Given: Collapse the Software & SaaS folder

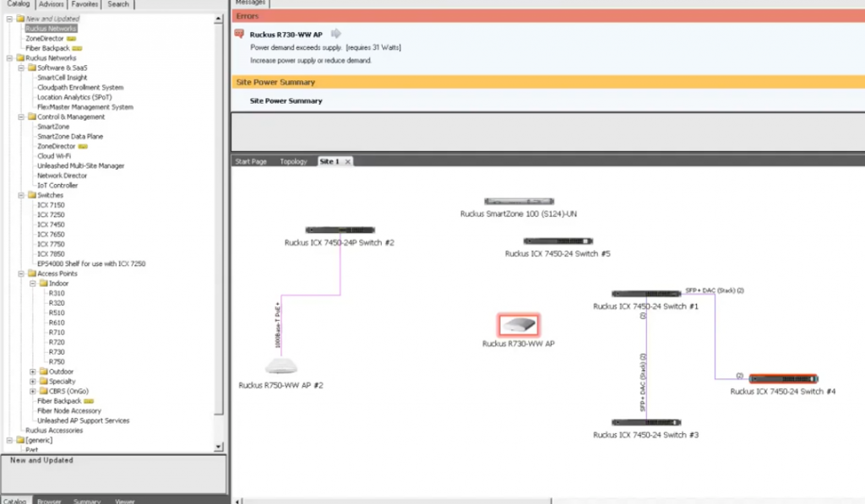Looking at the screenshot, I should (21, 68).
